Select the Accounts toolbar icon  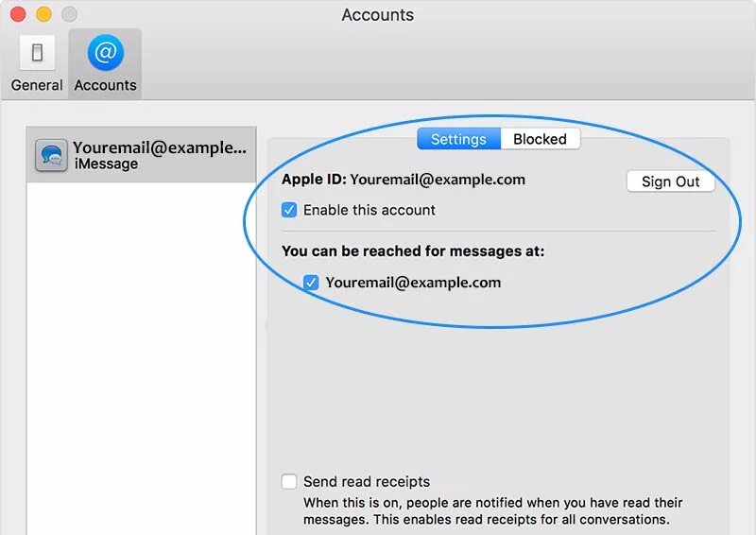105,63
